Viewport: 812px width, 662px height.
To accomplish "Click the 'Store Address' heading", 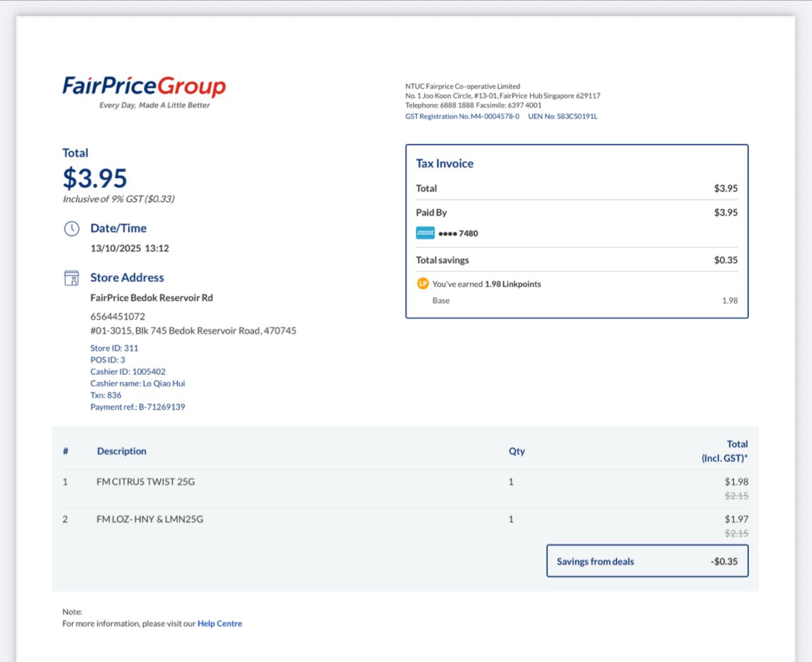I will tap(127, 278).
